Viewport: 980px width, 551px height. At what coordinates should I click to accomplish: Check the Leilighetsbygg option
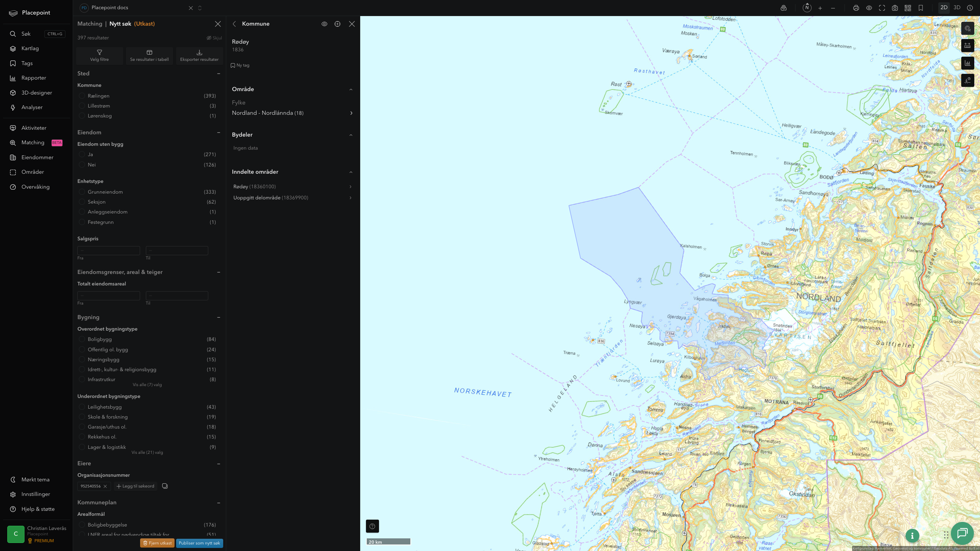82,407
